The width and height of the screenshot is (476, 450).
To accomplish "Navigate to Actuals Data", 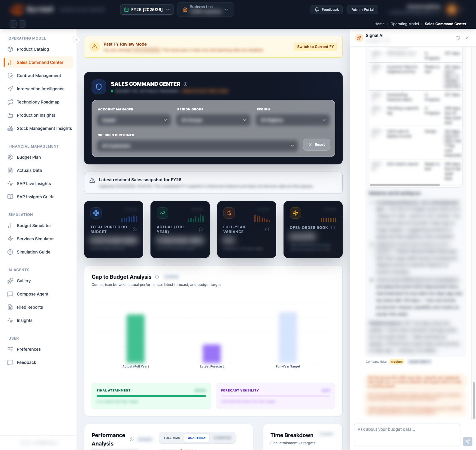I will pos(38,170).
